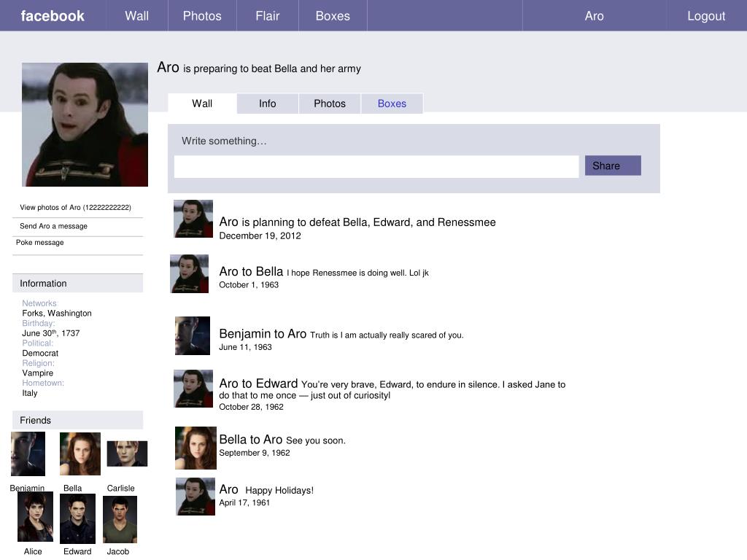The image size is (747, 560).
Task: Click the 'Bella to Aro' post title
Action: coord(251,440)
